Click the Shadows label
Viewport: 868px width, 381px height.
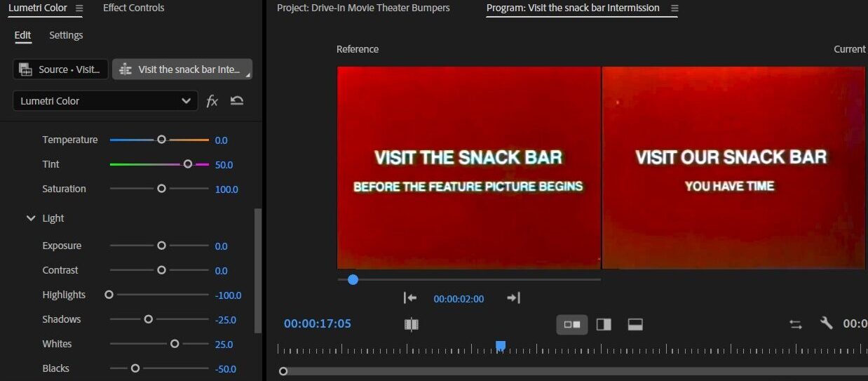coord(62,319)
